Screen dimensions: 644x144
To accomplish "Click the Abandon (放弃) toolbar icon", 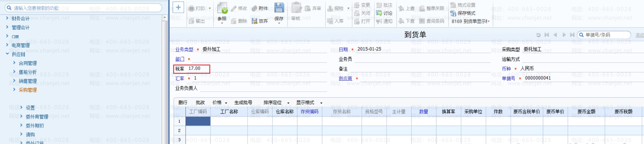I will (x=254, y=21).
